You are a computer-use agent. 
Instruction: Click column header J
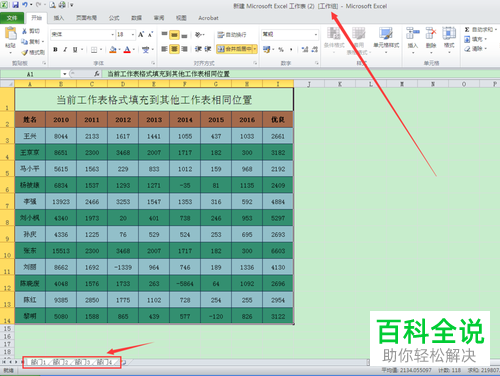pyautogui.click(x=309, y=84)
